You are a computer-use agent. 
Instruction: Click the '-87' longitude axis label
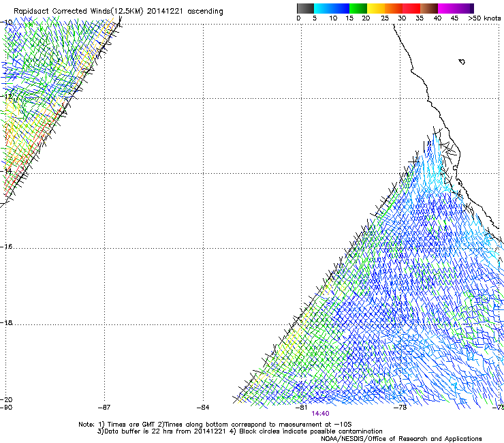(x=104, y=407)
